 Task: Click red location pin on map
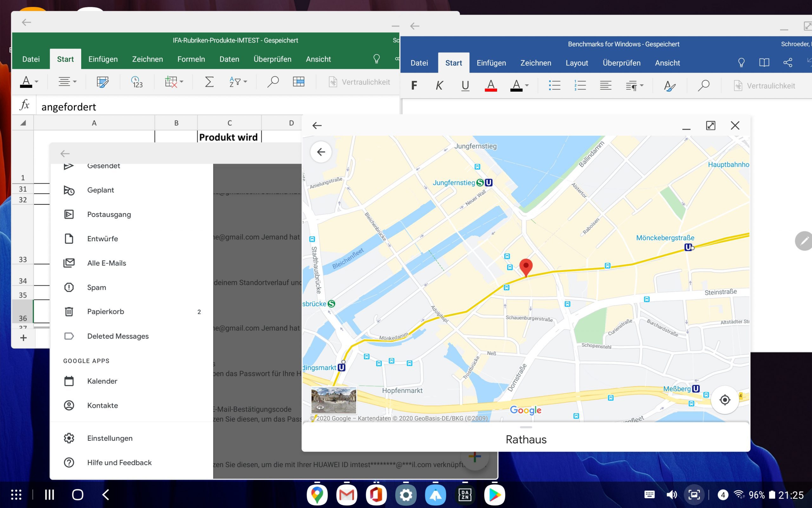pyautogui.click(x=526, y=267)
